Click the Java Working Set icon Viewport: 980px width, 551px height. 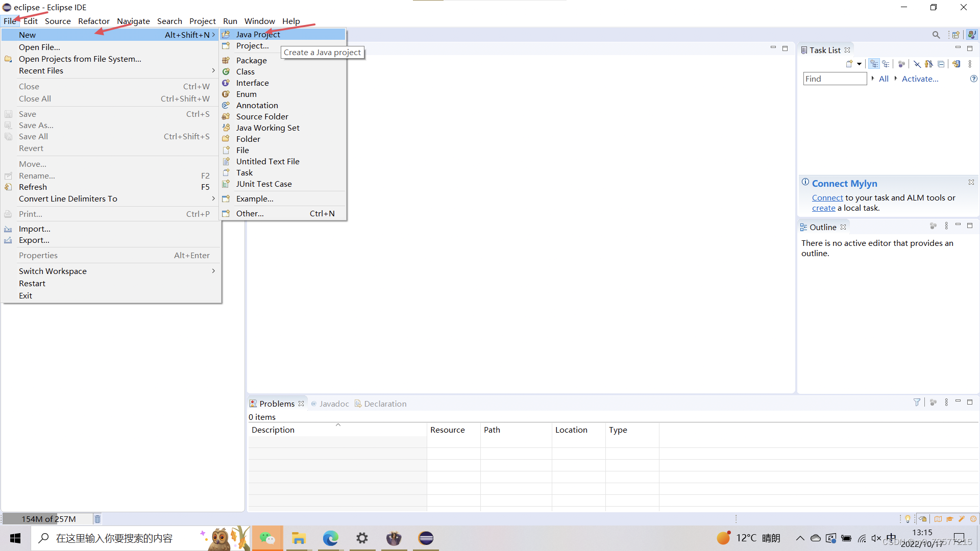point(226,128)
